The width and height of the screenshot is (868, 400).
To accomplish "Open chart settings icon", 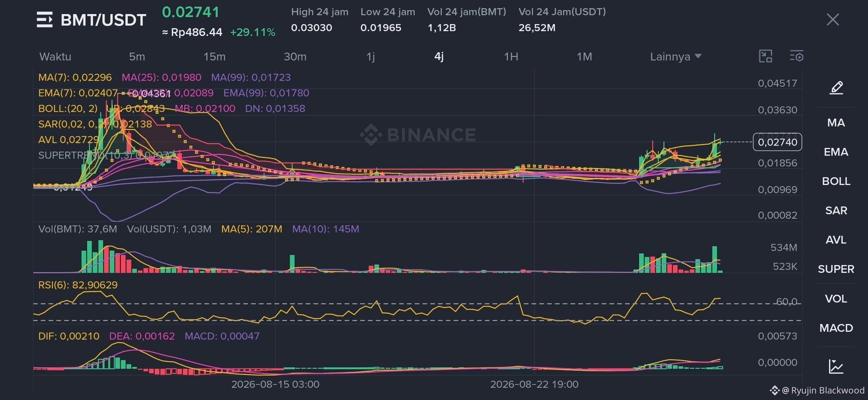I will pyautogui.click(x=796, y=56).
